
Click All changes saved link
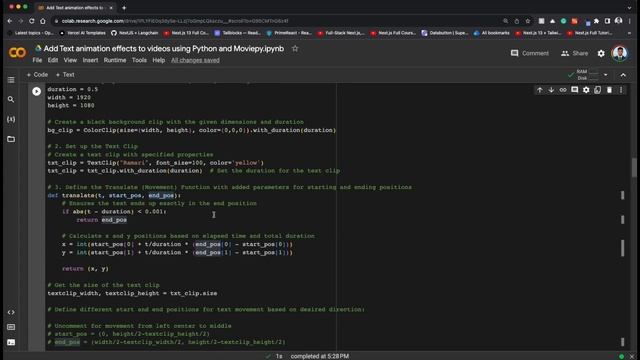click(x=195, y=60)
